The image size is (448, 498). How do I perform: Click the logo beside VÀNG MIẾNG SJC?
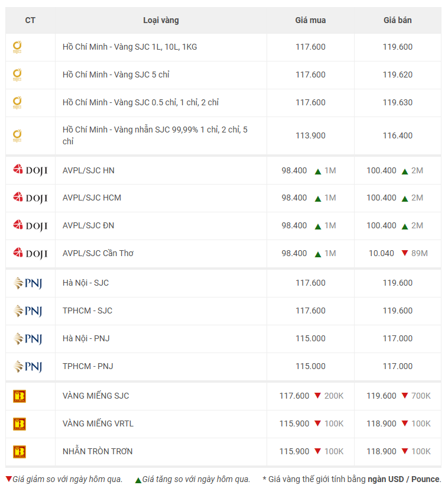(x=20, y=396)
